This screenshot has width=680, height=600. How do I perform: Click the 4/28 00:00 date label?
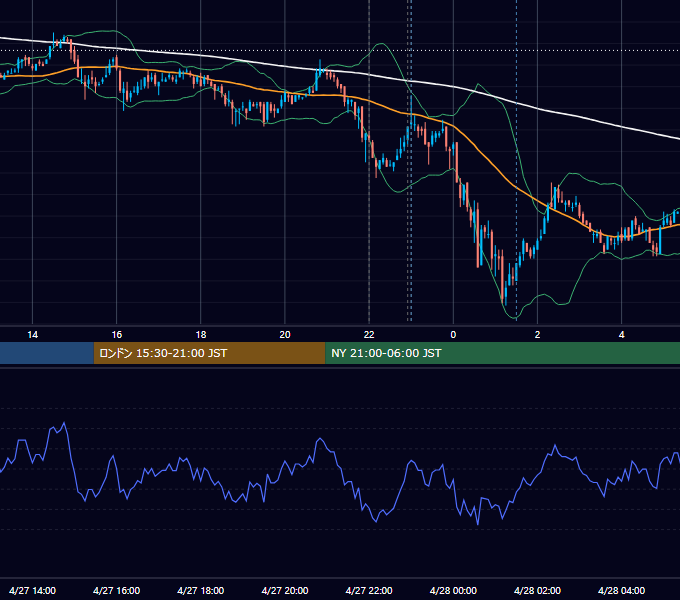pos(453,591)
